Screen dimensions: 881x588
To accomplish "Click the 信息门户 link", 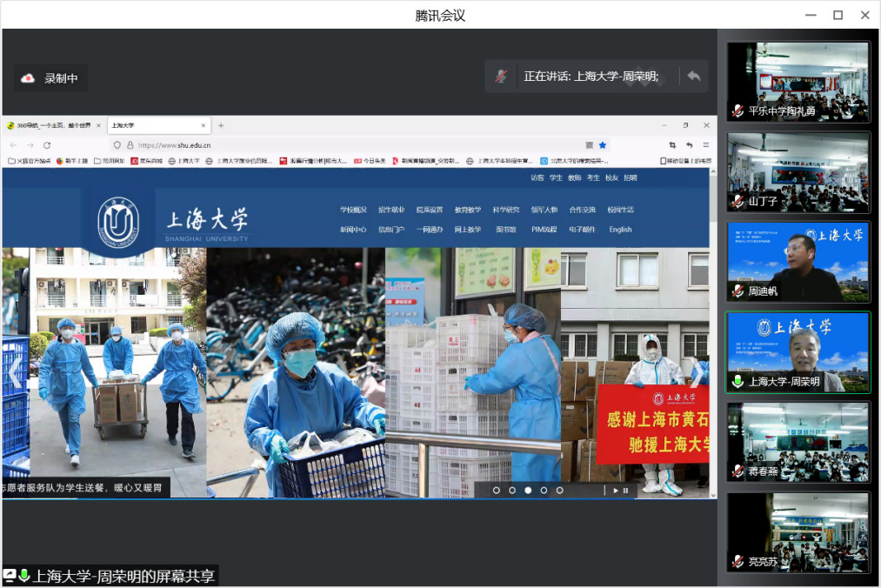I will [391, 230].
